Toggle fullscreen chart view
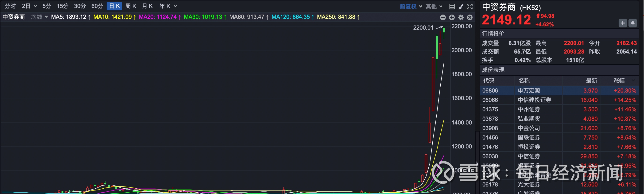The image size is (644, 194). coord(470,7)
